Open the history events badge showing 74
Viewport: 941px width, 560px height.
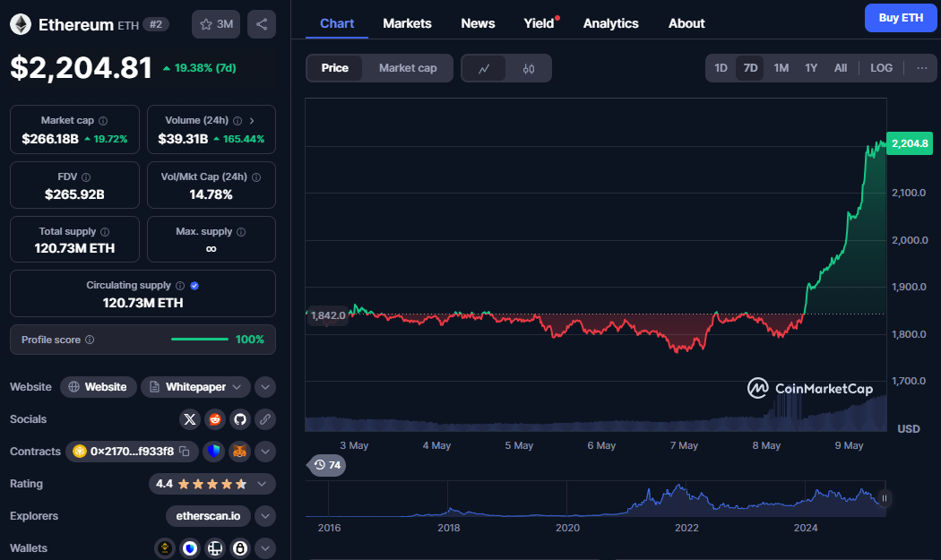(327, 465)
